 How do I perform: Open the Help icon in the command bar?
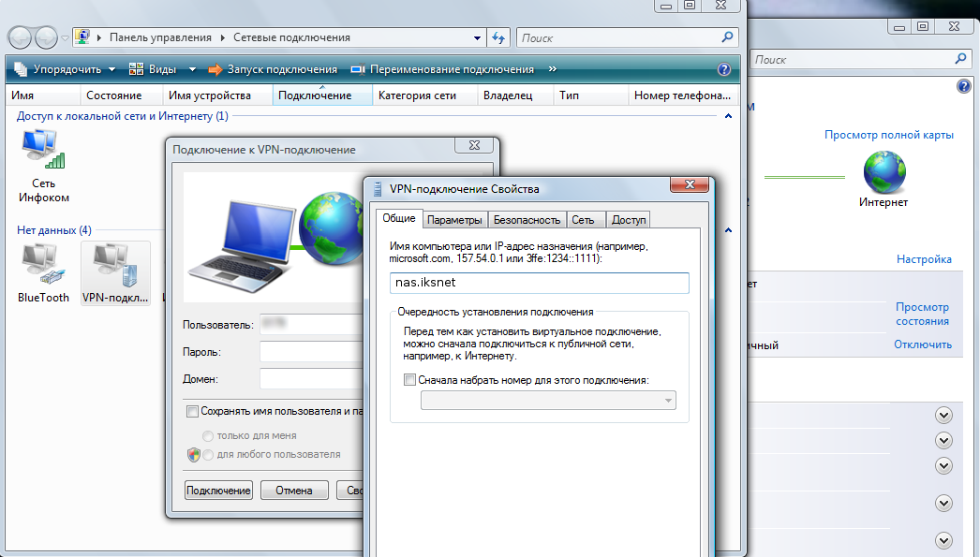[723, 69]
